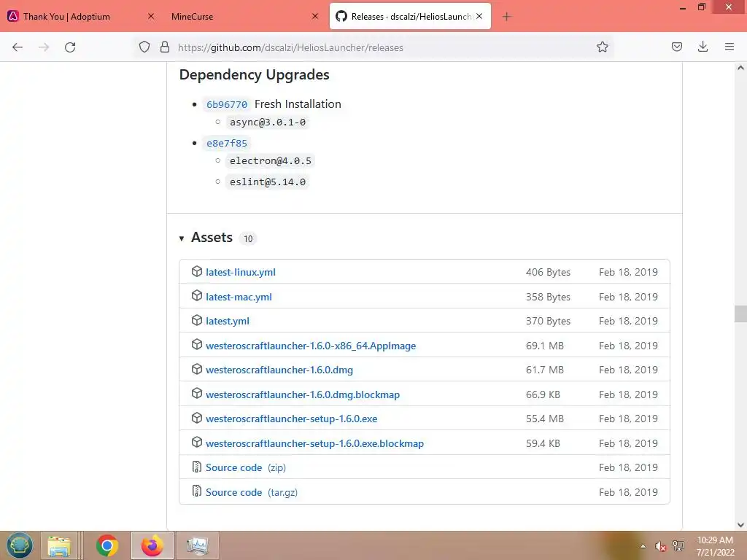Screen dimensions: 747x560
Task: Open the Windows Start button
Action: (20, 545)
